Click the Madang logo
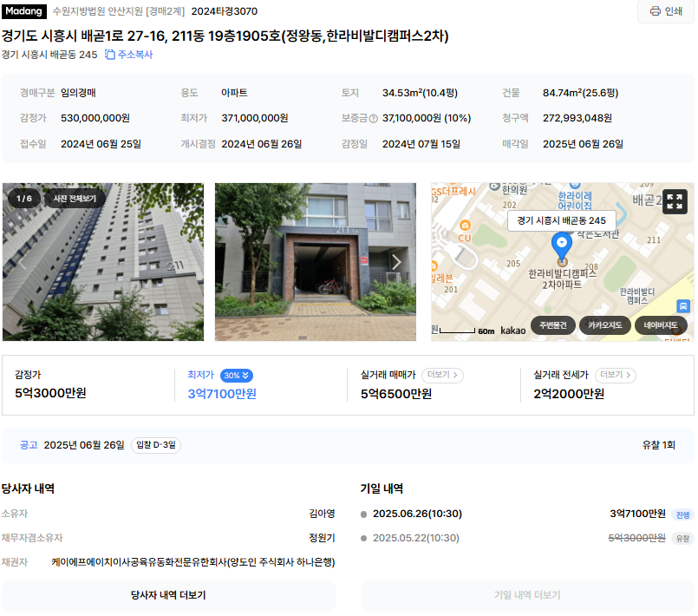The height and width of the screenshot is (616, 698). pyautogui.click(x=24, y=11)
